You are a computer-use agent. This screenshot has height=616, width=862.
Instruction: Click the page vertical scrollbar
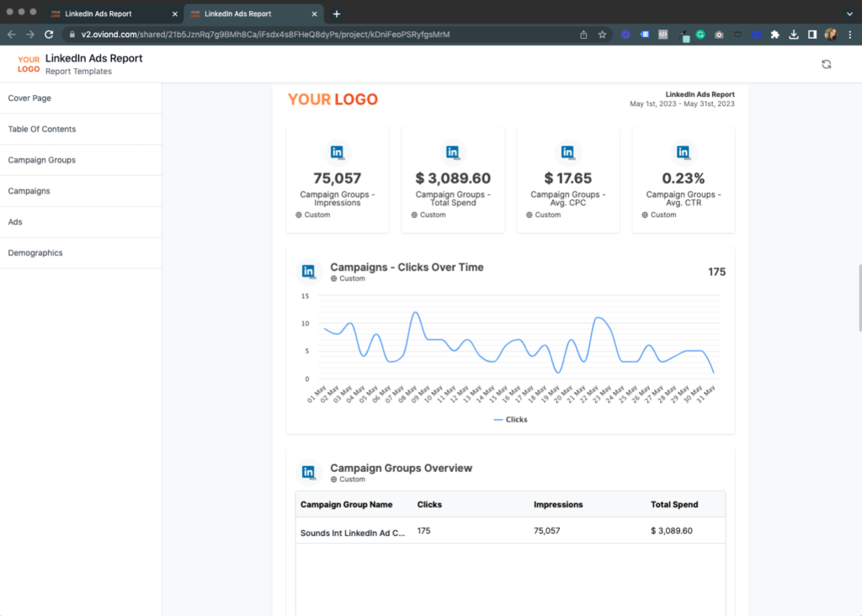[x=859, y=298]
